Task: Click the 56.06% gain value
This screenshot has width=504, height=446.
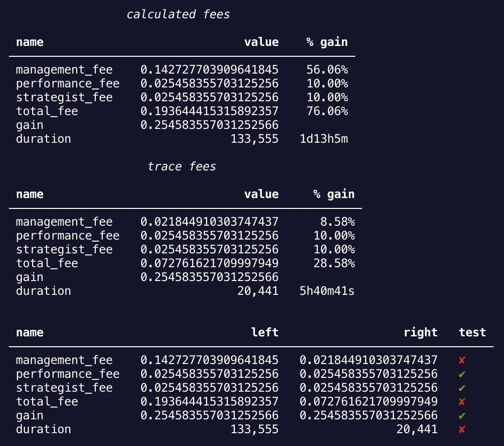Action: 327,70
